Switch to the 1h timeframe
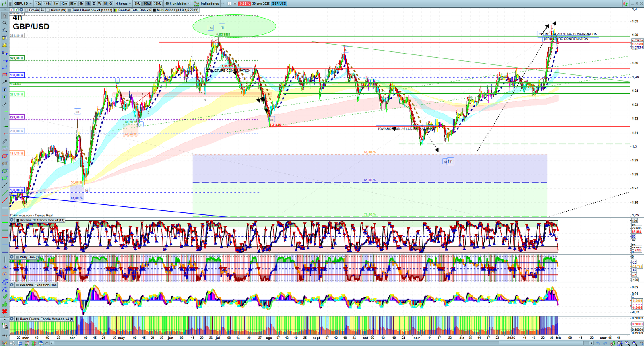The image size is (644, 346). (x=81, y=4)
